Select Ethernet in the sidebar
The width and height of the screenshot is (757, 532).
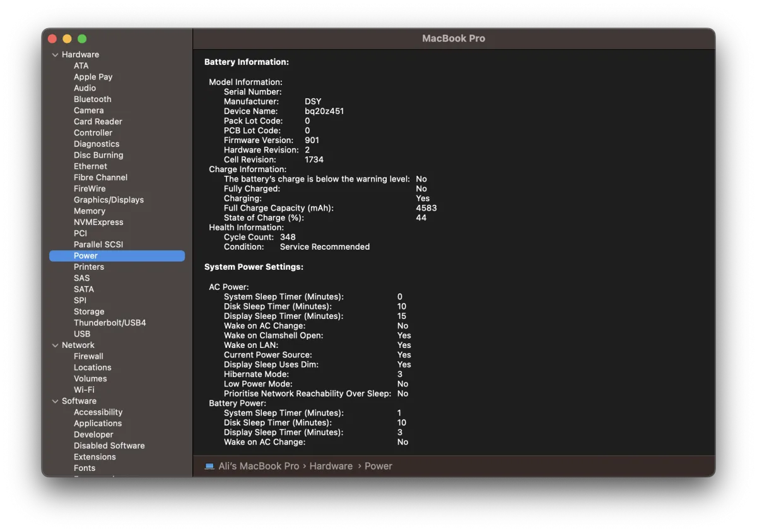[x=90, y=166]
